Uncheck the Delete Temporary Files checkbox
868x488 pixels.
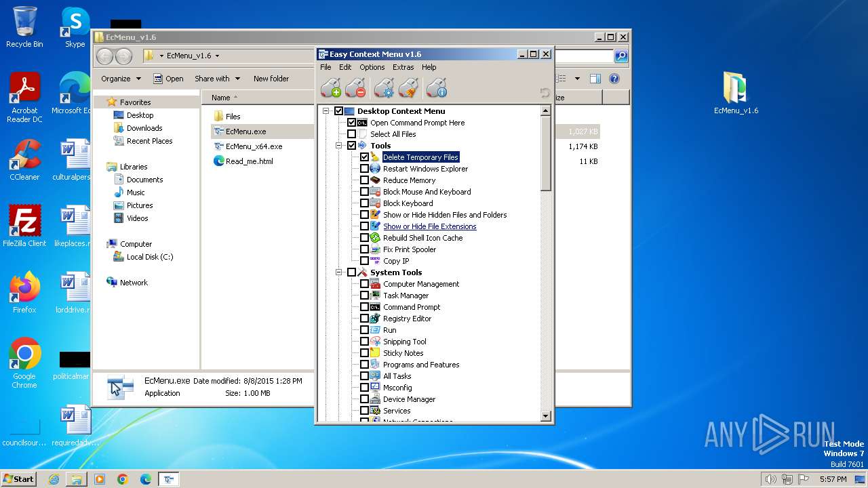[364, 157]
